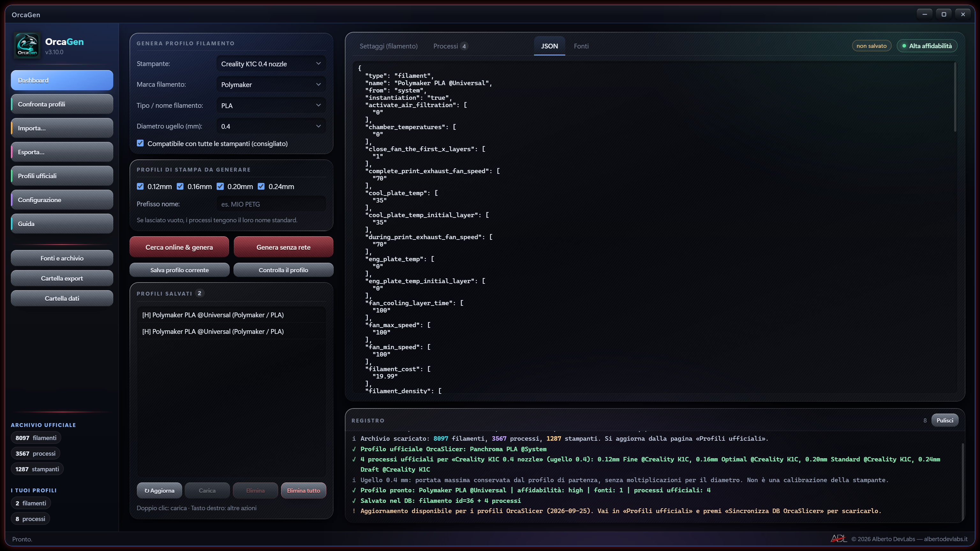The width and height of the screenshot is (980, 551).
Task: Click the Elimina tutto button
Action: point(304,490)
